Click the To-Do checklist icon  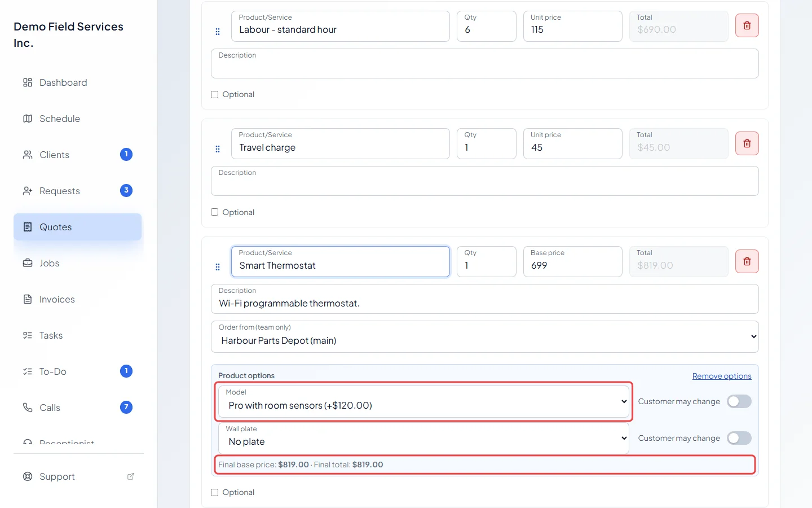[x=28, y=371]
